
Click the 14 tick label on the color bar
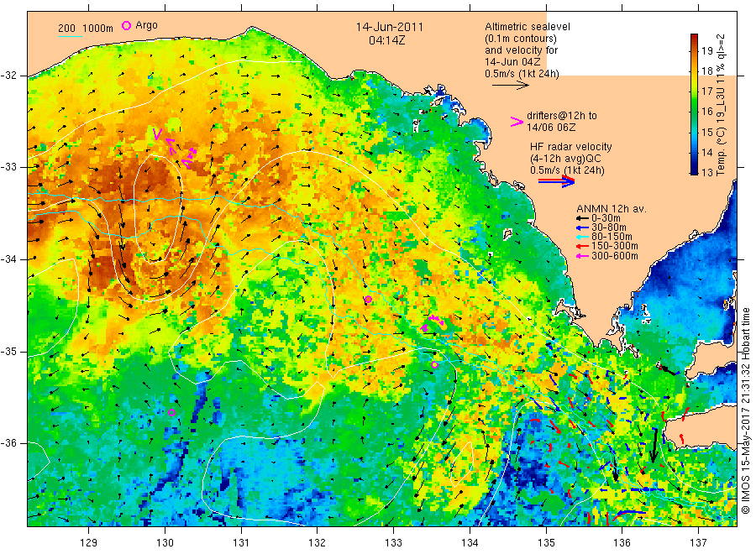click(706, 152)
